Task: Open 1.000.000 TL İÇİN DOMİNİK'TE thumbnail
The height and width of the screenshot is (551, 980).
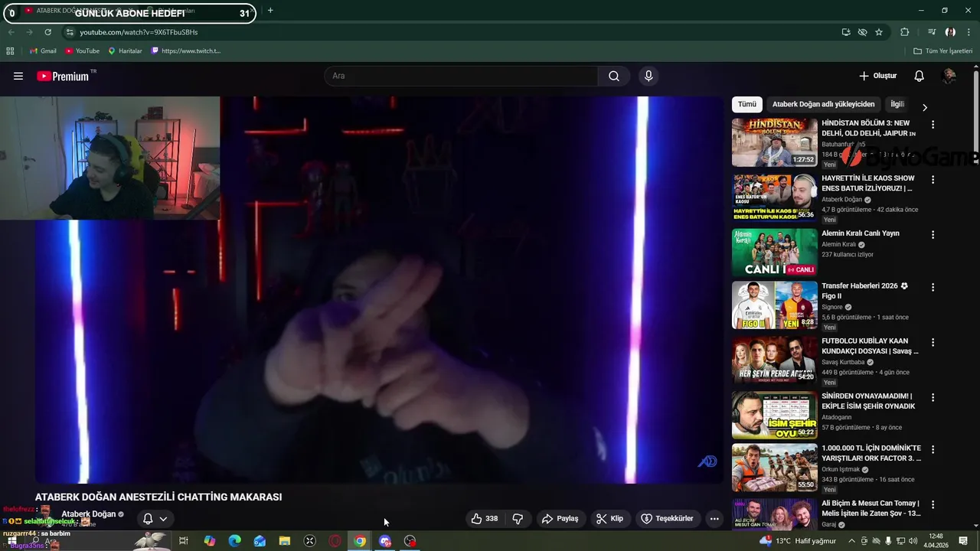Action: point(774,468)
